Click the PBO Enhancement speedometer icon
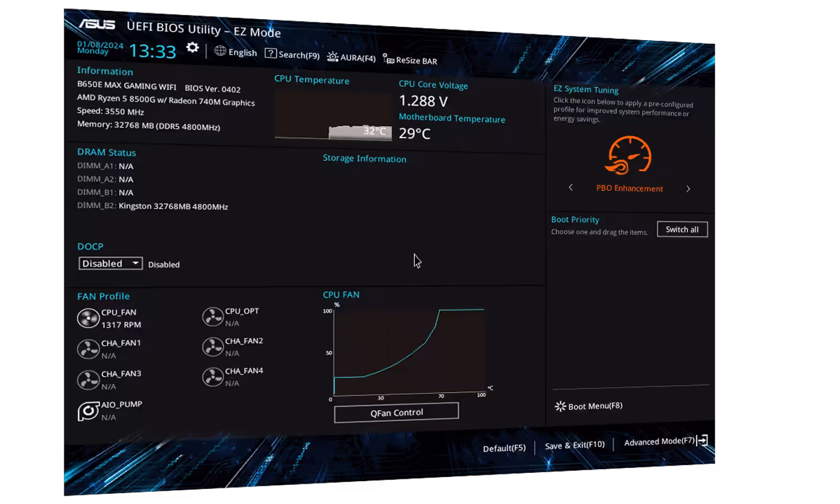 tap(628, 155)
